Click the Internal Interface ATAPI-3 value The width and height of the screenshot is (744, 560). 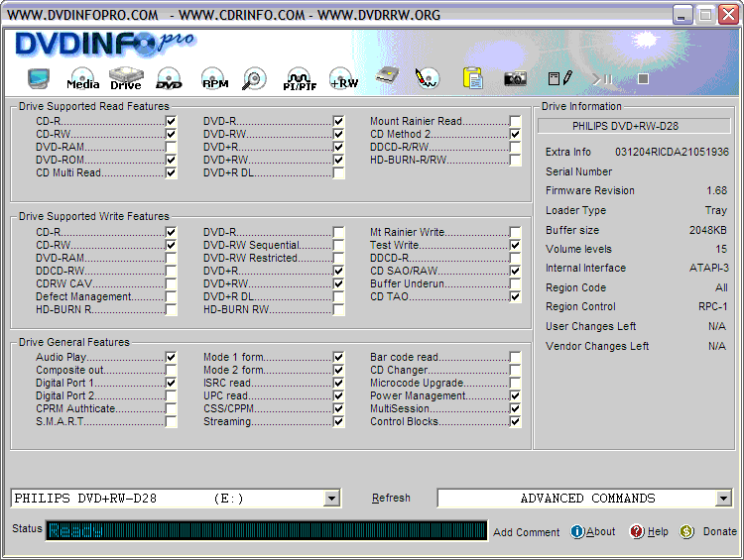pos(709,268)
